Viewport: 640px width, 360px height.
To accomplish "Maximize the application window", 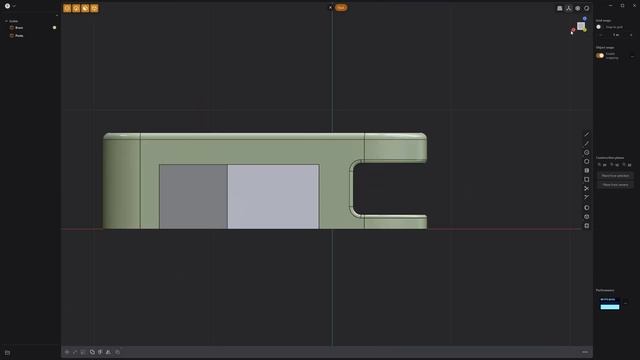I will (622, 5).
